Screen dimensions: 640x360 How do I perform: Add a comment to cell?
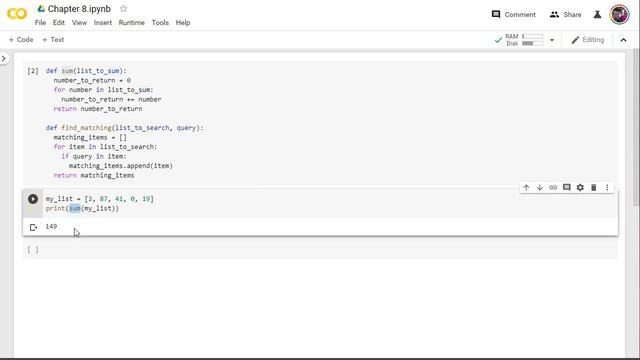(567, 187)
